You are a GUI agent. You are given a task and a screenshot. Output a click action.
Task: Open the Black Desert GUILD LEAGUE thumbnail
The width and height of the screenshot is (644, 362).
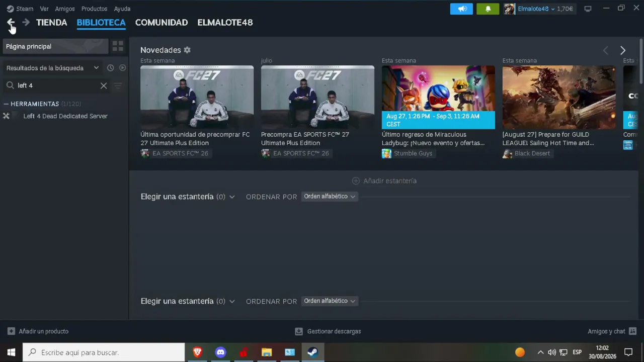pos(559,97)
